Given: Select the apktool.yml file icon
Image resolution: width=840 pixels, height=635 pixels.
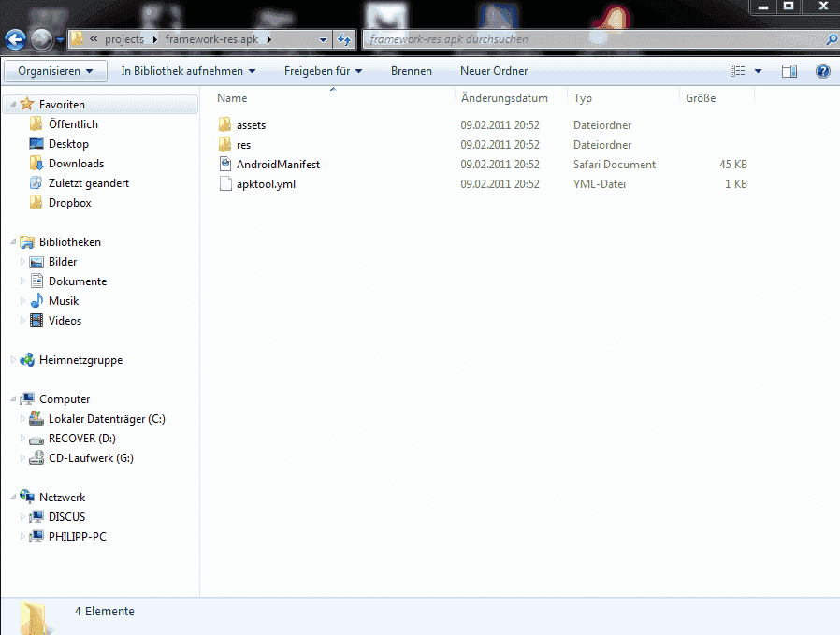Looking at the screenshot, I should pos(225,183).
